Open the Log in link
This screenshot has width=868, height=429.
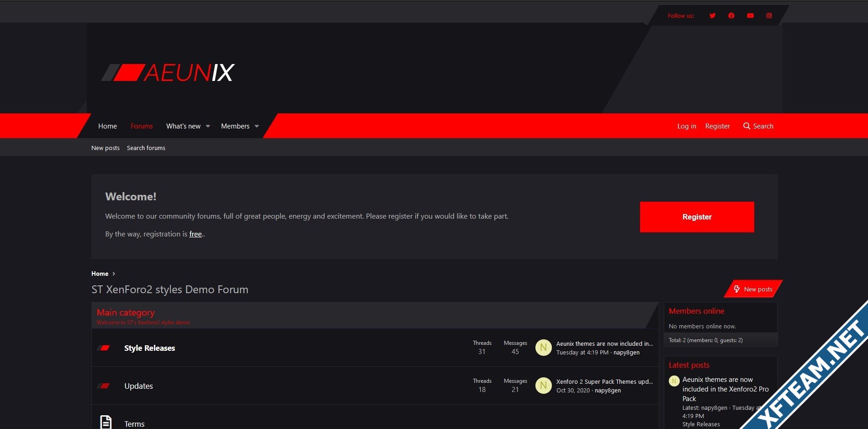pyautogui.click(x=687, y=126)
